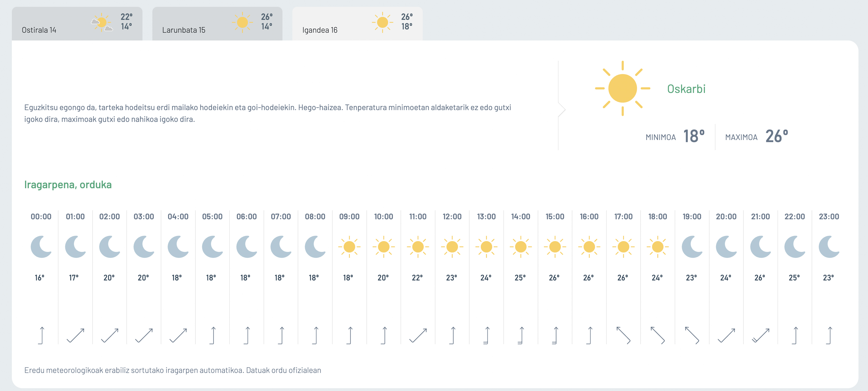Screen dimensions: 868x391
Task: Click the moon icon at 03:00
Action: pyautogui.click(x=144, y=246)
